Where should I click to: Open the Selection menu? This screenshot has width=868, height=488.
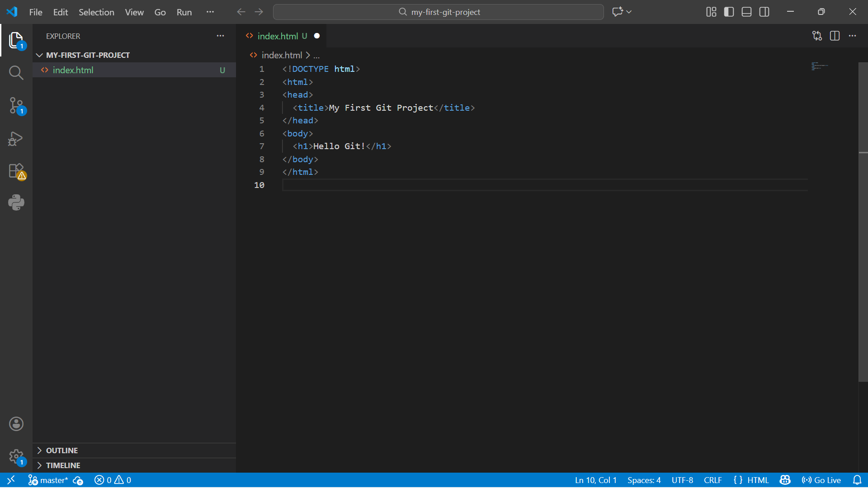click(96, 12)
